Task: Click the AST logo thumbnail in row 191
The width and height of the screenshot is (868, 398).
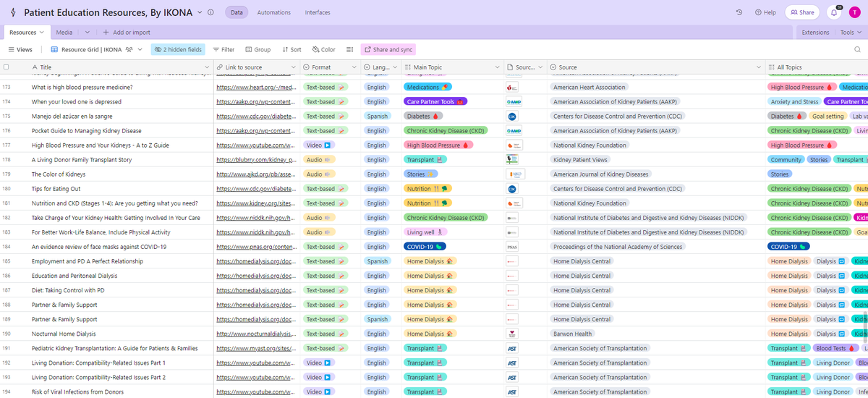Action: coord(513,348)
